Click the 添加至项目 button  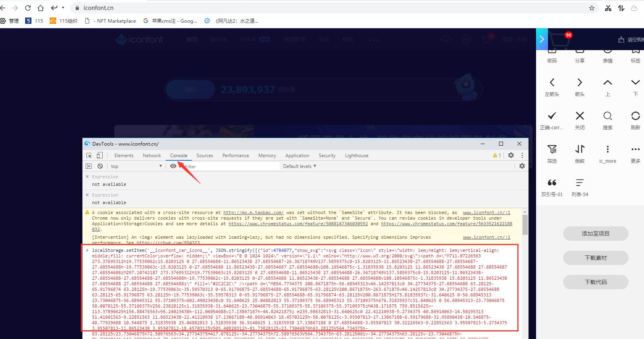595,234
